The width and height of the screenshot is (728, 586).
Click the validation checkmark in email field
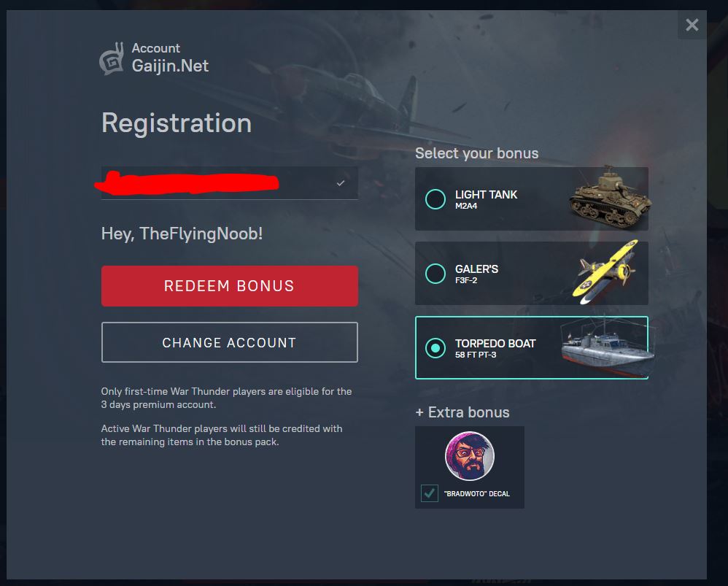point(341,183)
